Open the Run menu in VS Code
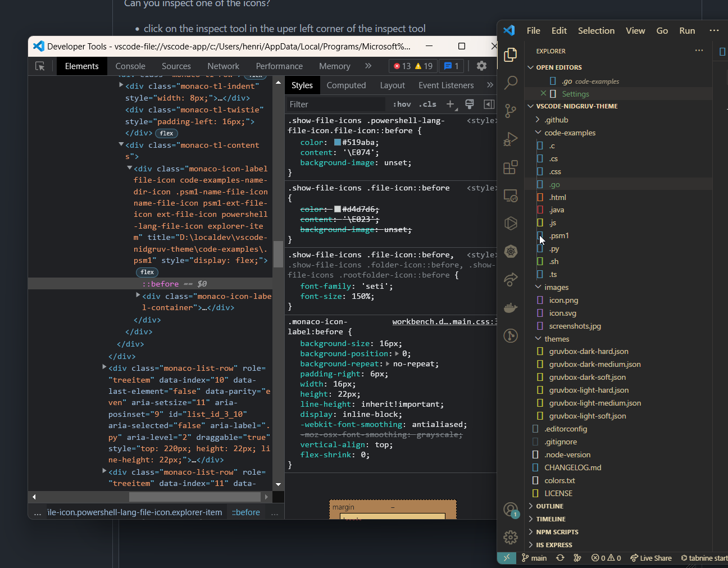Screen dimensions: 728x568 tap(687, 30)
